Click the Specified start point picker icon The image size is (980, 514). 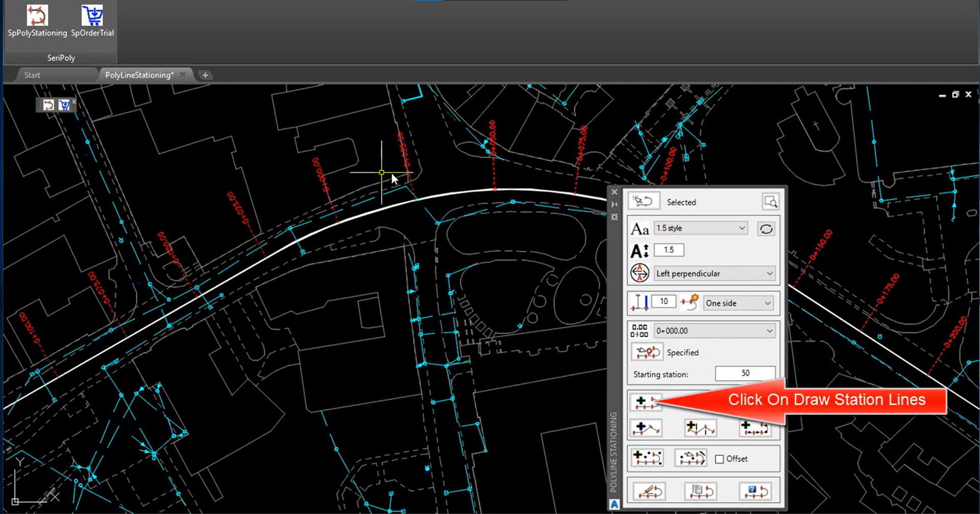[x=647, y=352]
